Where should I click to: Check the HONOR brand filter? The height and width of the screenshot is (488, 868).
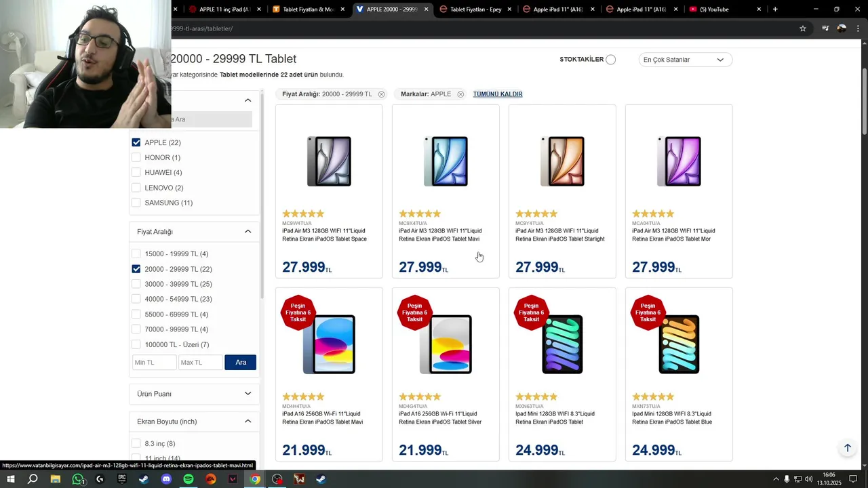click(136, 157)
